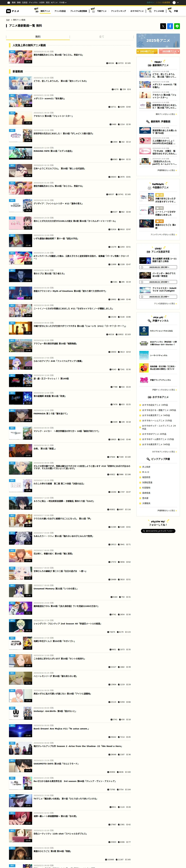This screenshot has width=186, height=868.
Task: Click the Seaside Channel logo
Action: pos(144,355)
